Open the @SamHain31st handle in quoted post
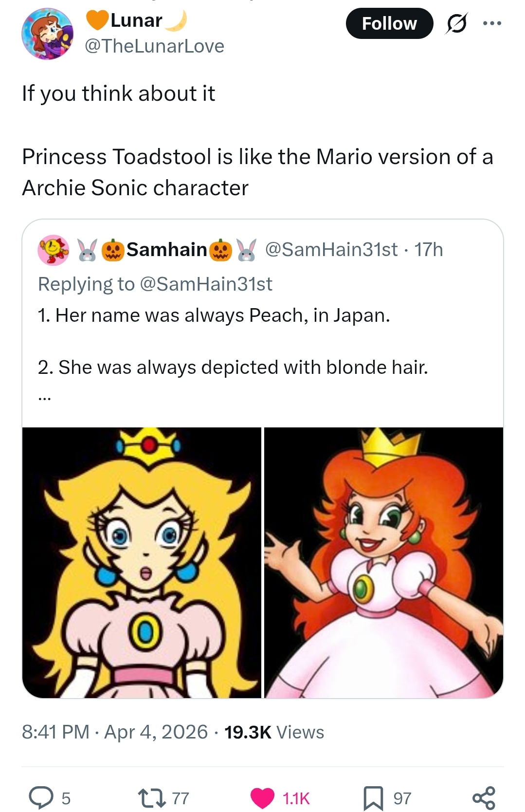Image resolution: width=525 pixels, height=812 pixels. 331,250
